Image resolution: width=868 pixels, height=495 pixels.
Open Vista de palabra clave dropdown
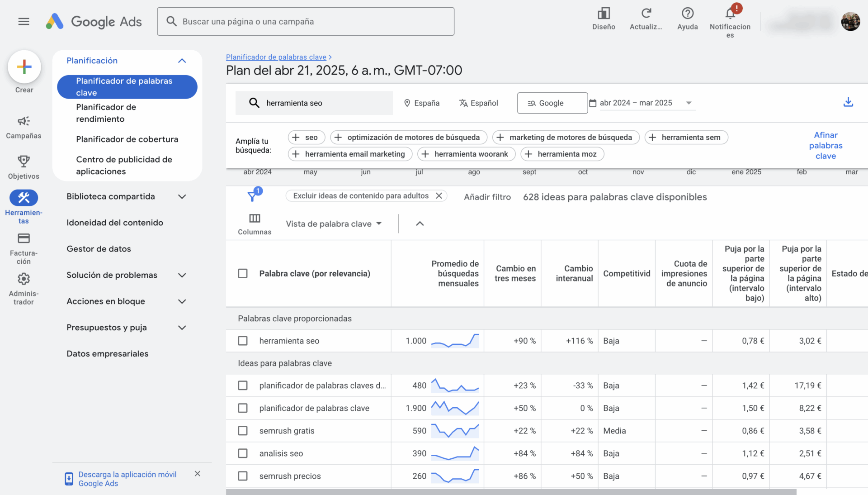[x=334, y=224]
